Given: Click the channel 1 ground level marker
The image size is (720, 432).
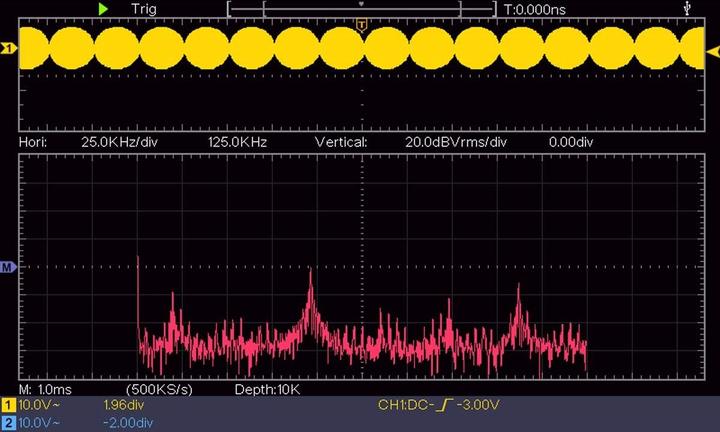Looking at the screenshot, I should [9, 48].
